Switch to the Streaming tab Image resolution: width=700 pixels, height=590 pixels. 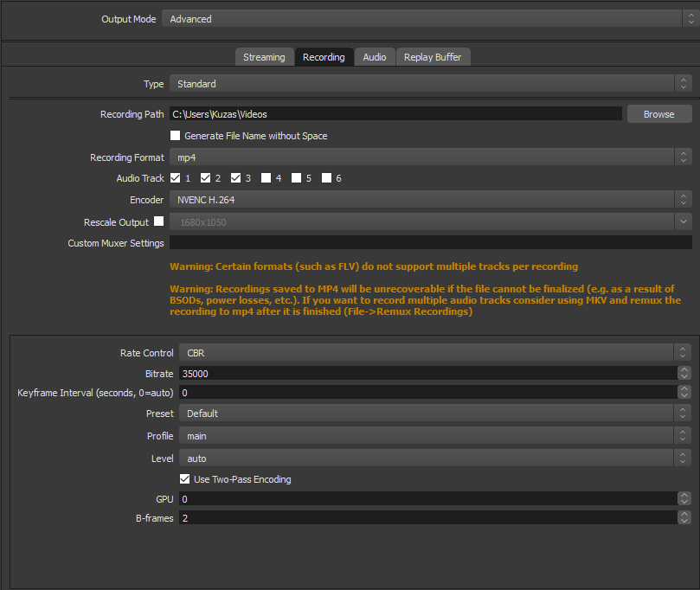pyautogui.click(x=264, y=57)
